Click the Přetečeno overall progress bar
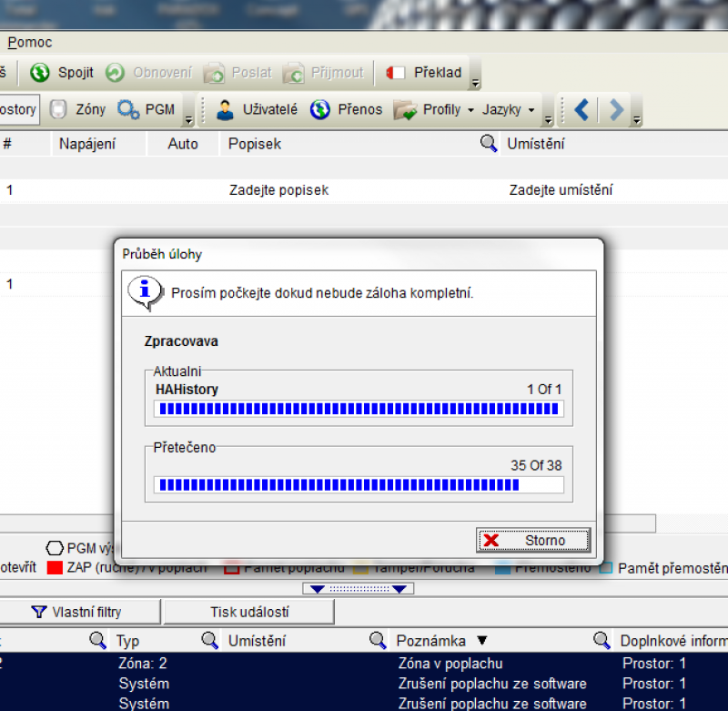This screenshot has height=711, width=728. [x=359, y=485]
